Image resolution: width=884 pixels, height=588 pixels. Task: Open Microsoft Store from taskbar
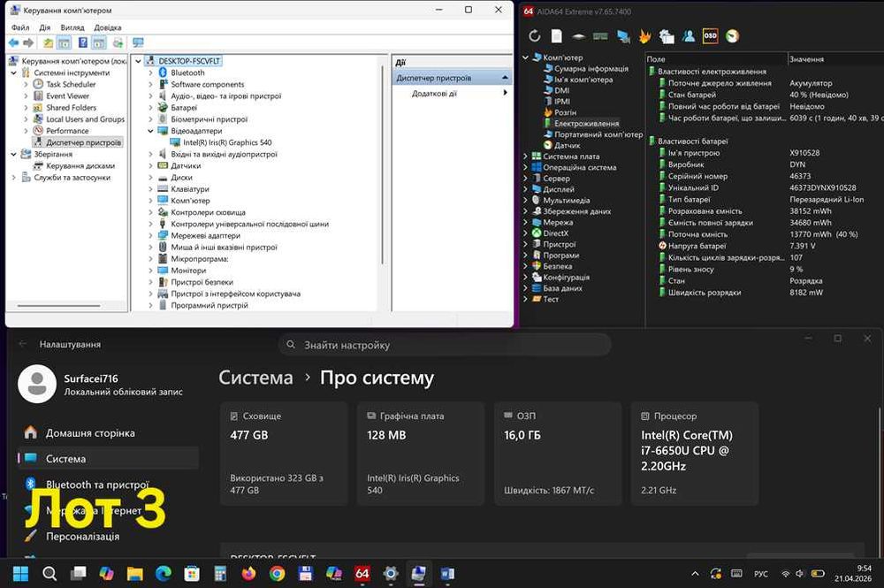click(x=192, y=574)
